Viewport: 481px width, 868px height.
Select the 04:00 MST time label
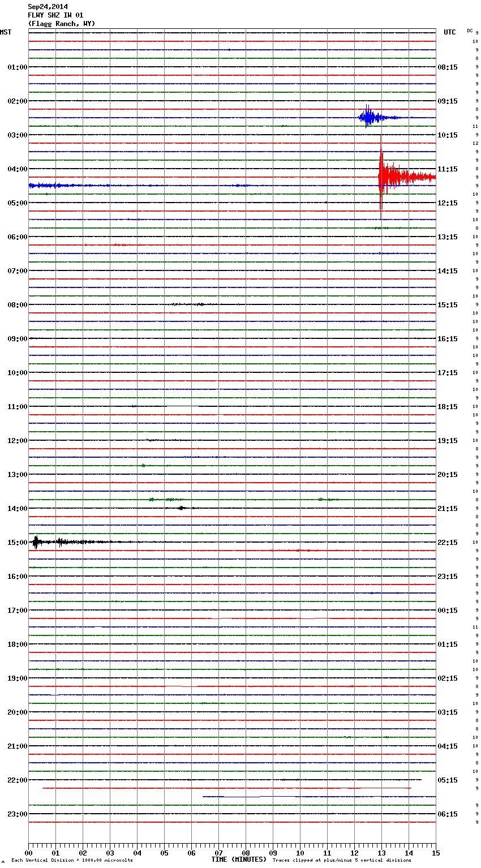click(17, 169)
